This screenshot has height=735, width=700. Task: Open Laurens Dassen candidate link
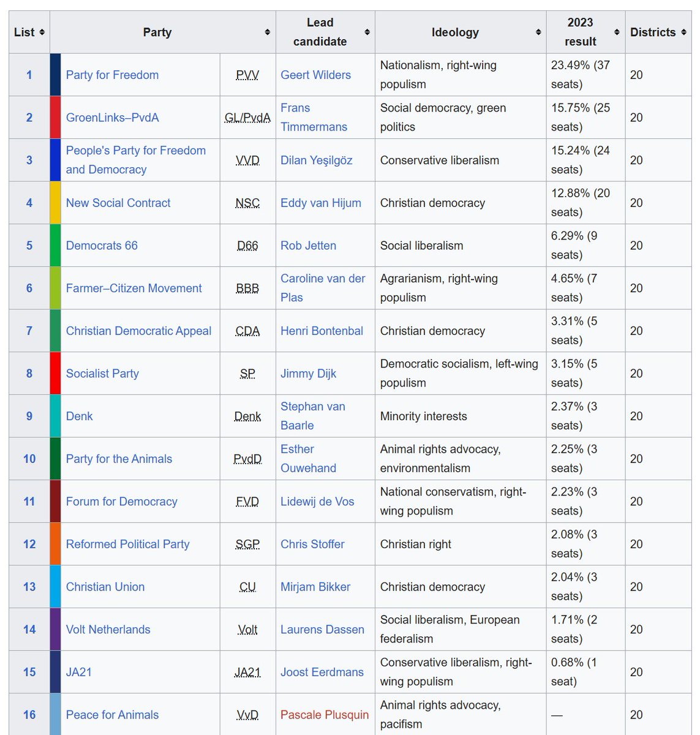click(x=322, y=630)
